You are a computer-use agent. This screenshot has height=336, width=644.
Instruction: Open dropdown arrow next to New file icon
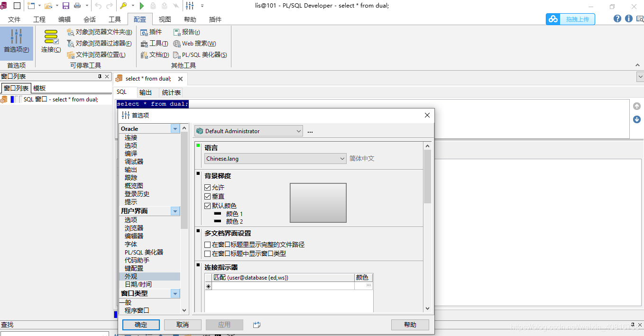[x=39, y=6]
